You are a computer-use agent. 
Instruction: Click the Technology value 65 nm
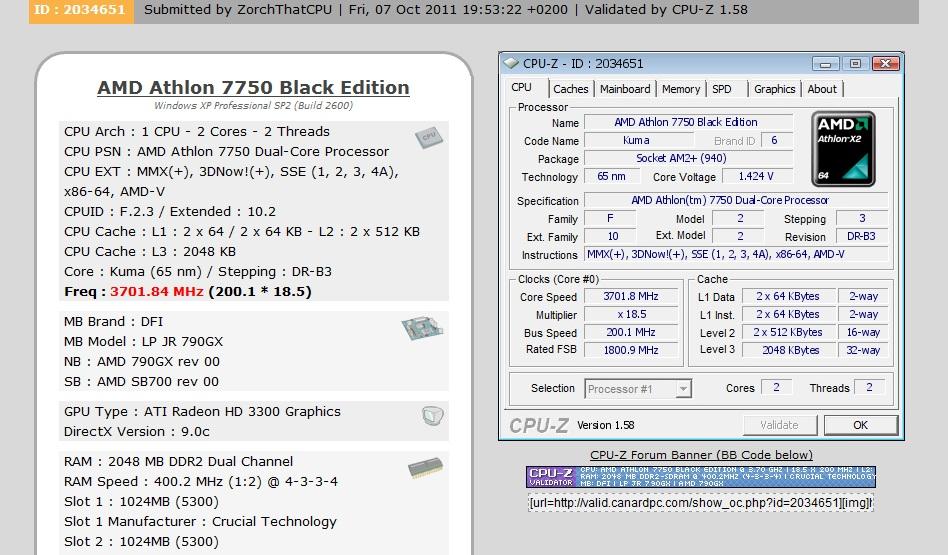[x=611, y=177]
